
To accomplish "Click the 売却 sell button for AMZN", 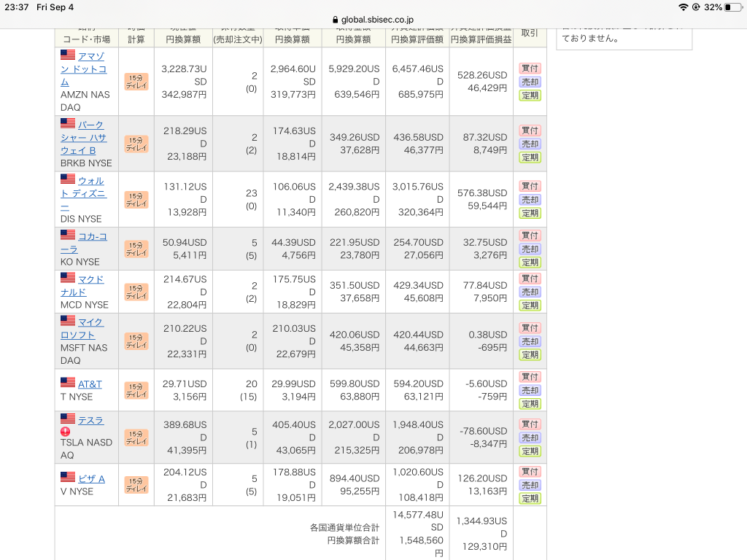I will pyautogui.click(x=530, y=82).
